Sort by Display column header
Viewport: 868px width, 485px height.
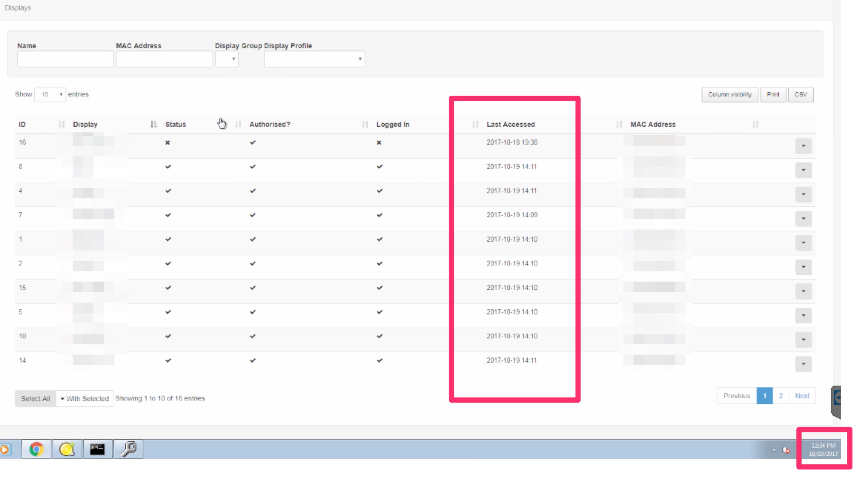point(85,124)
